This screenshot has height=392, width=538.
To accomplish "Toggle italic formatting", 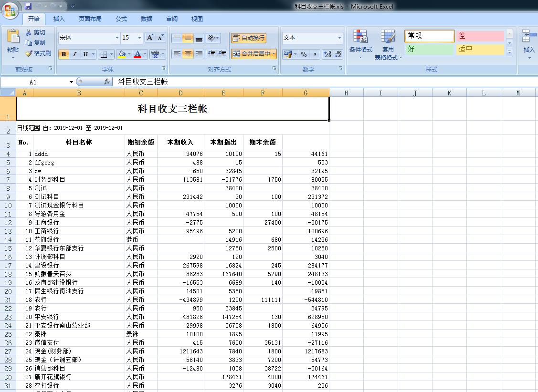I will (74, 54).
